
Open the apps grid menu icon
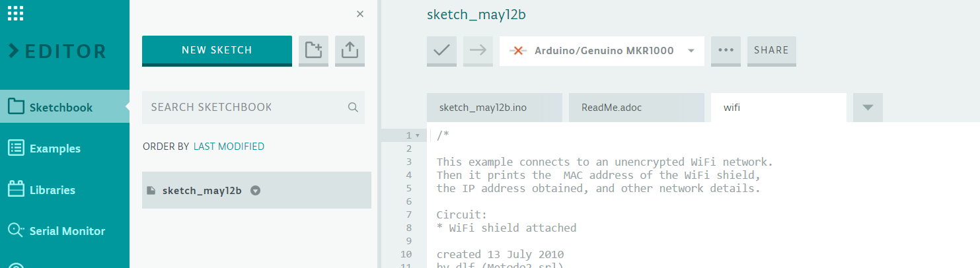16,13
